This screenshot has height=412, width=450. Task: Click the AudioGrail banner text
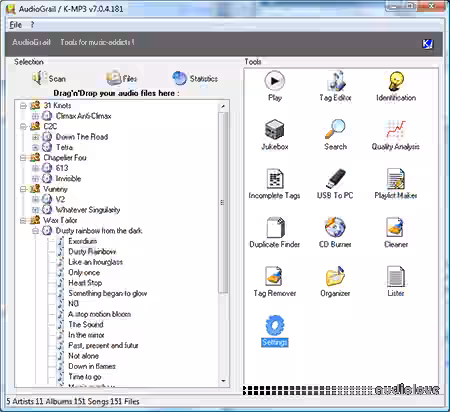31,42
